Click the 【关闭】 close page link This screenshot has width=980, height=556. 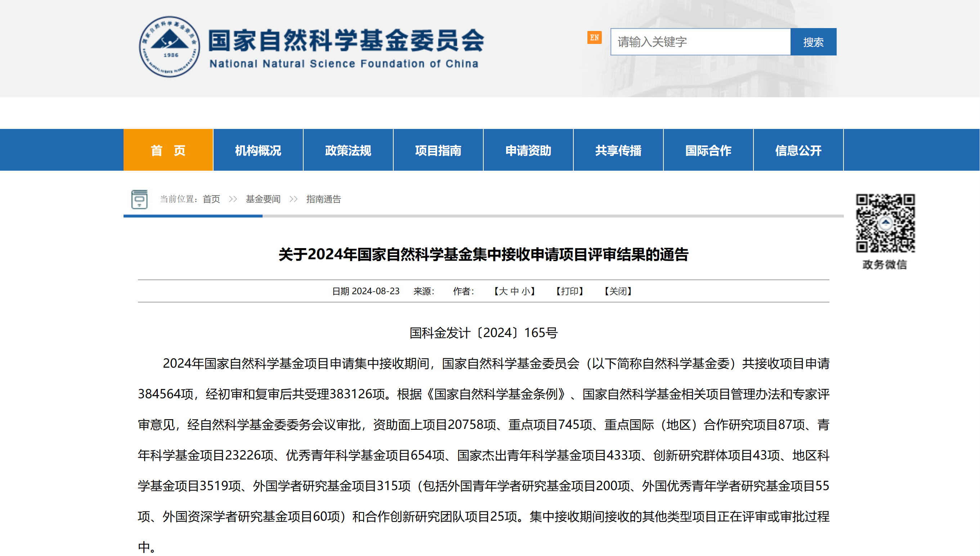(618, 291)
